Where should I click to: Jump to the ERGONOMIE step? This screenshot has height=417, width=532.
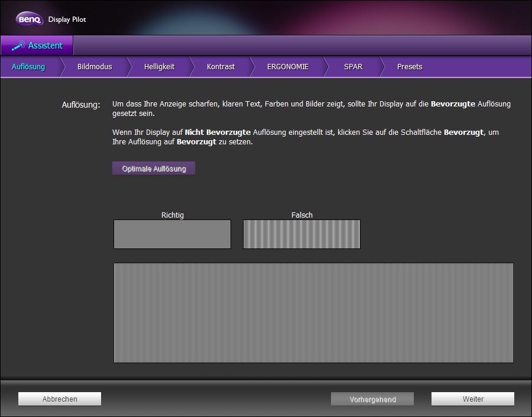pos(288,67)
